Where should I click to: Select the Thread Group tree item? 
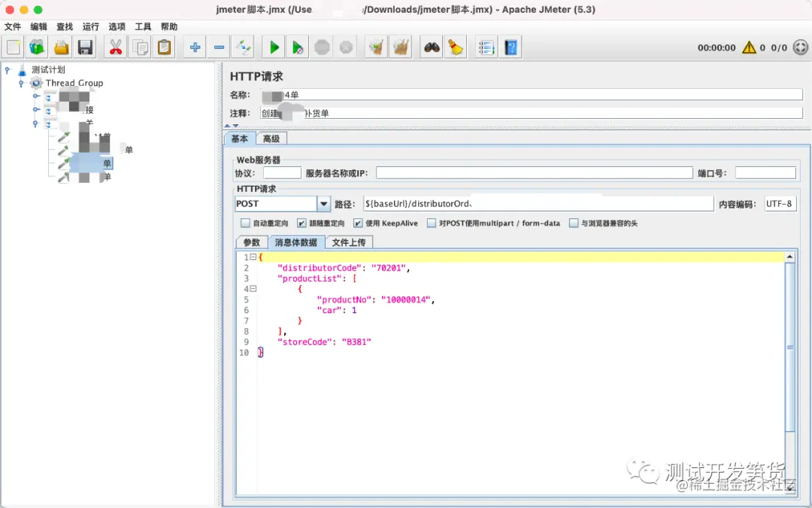point(74,83)
